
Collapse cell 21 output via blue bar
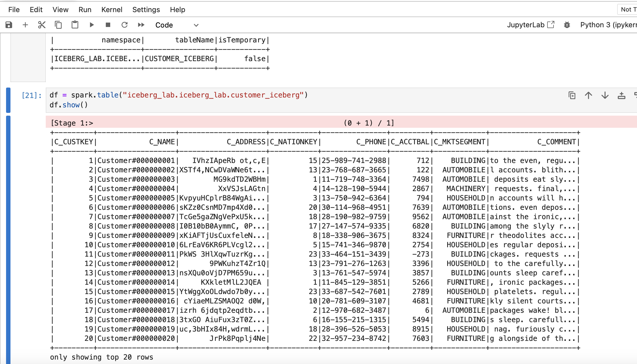8,240
